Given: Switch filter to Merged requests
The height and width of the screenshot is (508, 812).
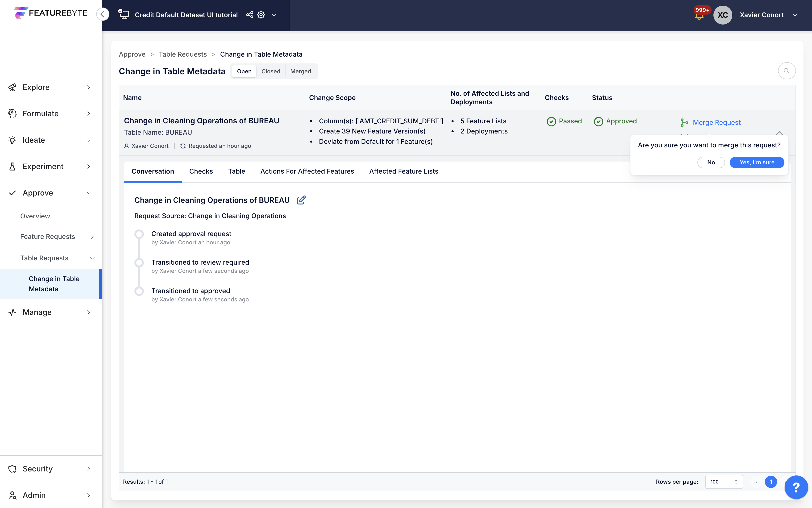Looking at the screenshot, I should [301, 71].
